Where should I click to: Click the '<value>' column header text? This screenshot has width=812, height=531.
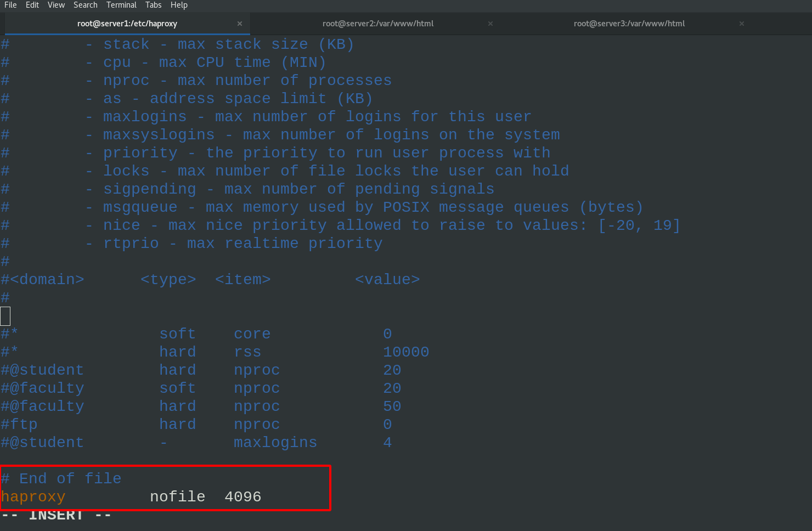[387, 279]
